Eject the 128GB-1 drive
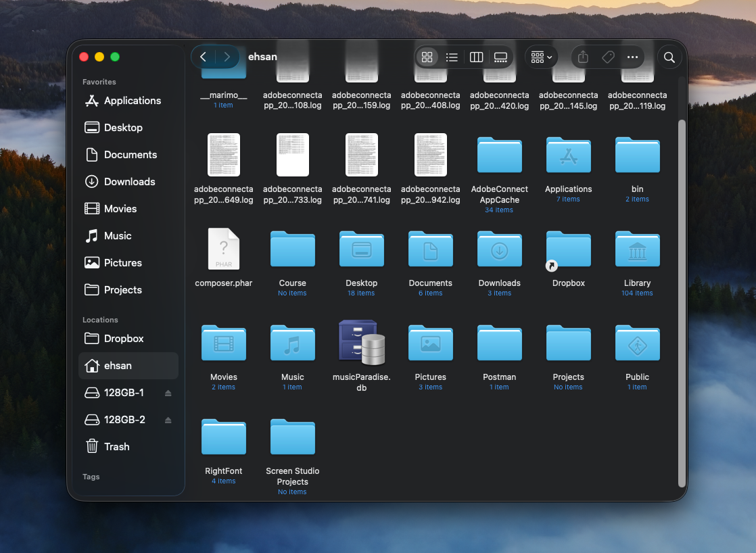This screenshot has width=756, height=553. (168, 393)
